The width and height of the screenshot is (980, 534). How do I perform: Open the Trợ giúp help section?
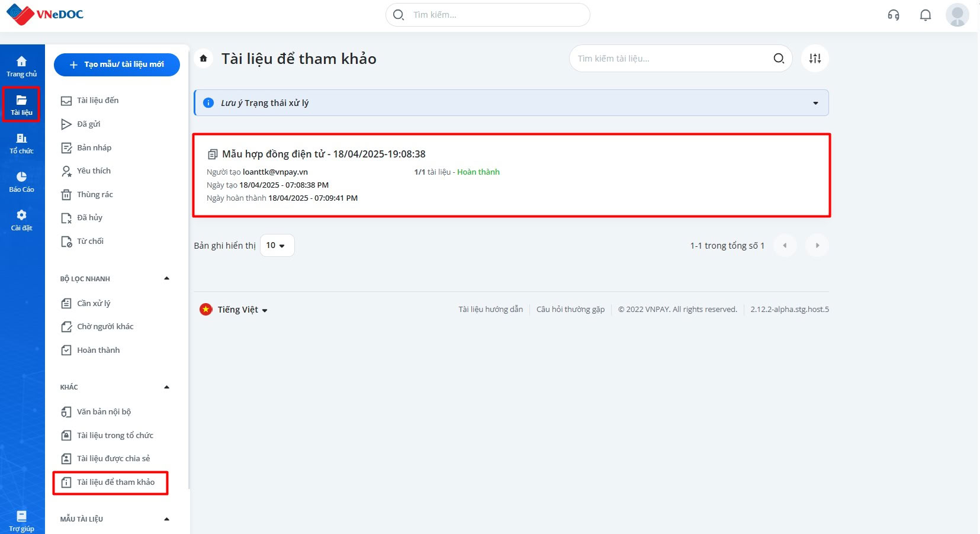[21, 521]
